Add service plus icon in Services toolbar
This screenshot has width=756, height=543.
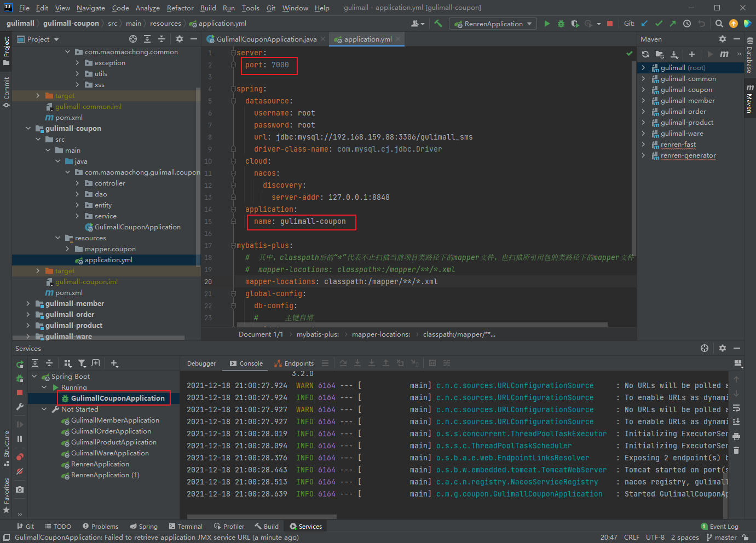coord(114,363)
